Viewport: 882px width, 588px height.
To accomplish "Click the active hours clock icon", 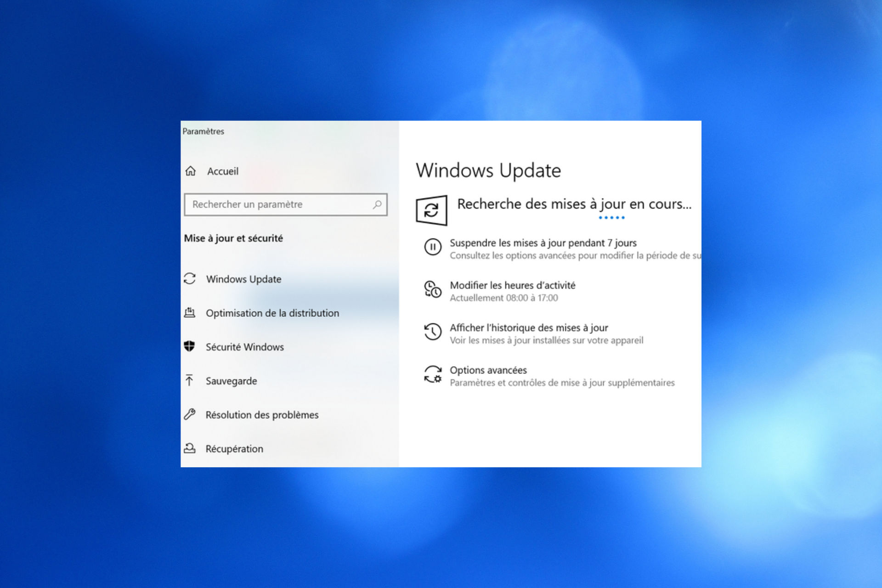I will (433, 289).
